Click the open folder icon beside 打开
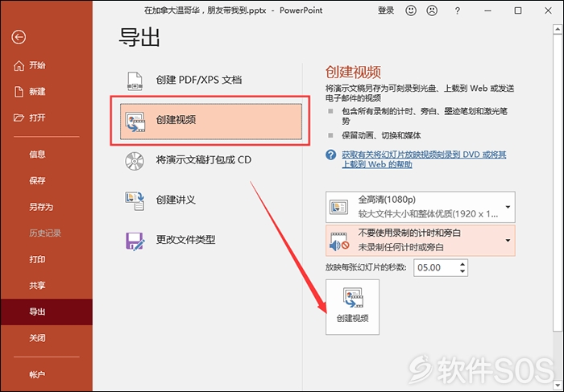Image resolution: width=564 pixels, height=392 pixels. click(x=19, y=118)
